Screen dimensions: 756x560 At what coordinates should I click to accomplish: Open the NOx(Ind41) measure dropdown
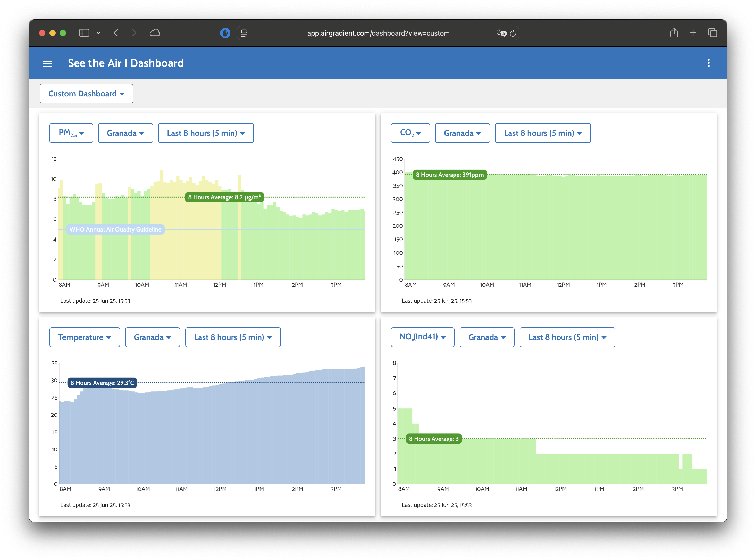pyautogui.click(x=422, y=337)
